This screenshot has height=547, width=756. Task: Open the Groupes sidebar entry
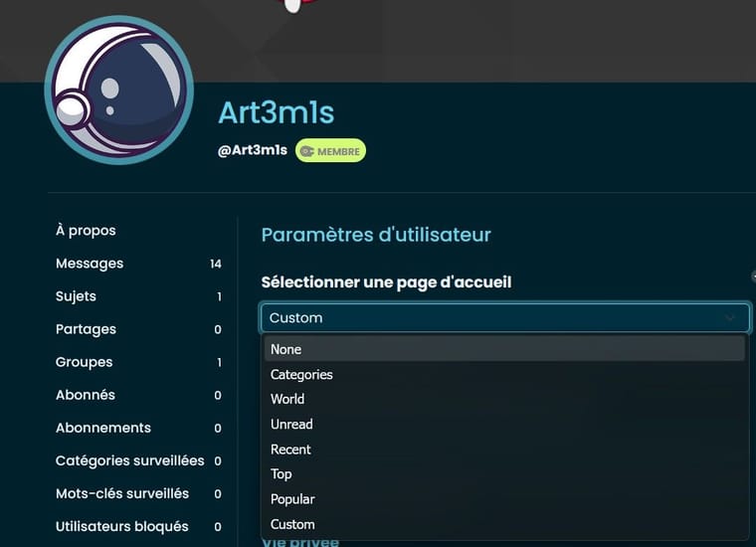coord(84,362)
